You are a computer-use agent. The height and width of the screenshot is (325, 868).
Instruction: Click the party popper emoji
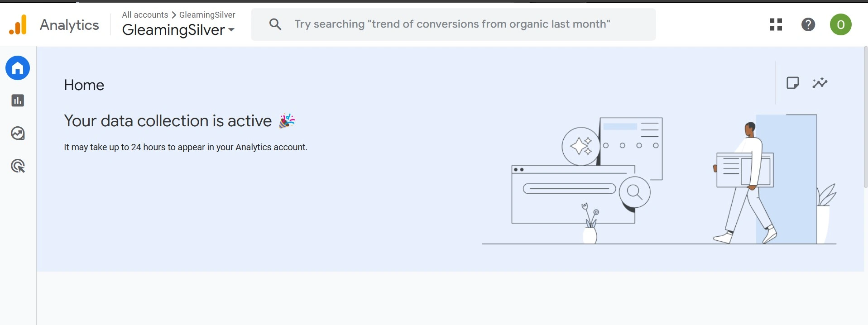coord(287,121)
